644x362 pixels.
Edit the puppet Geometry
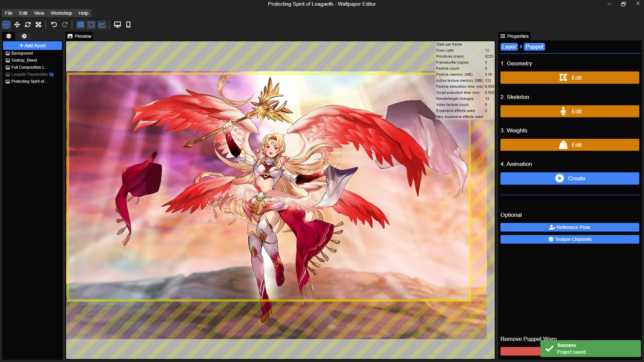[x=570, y=78]
